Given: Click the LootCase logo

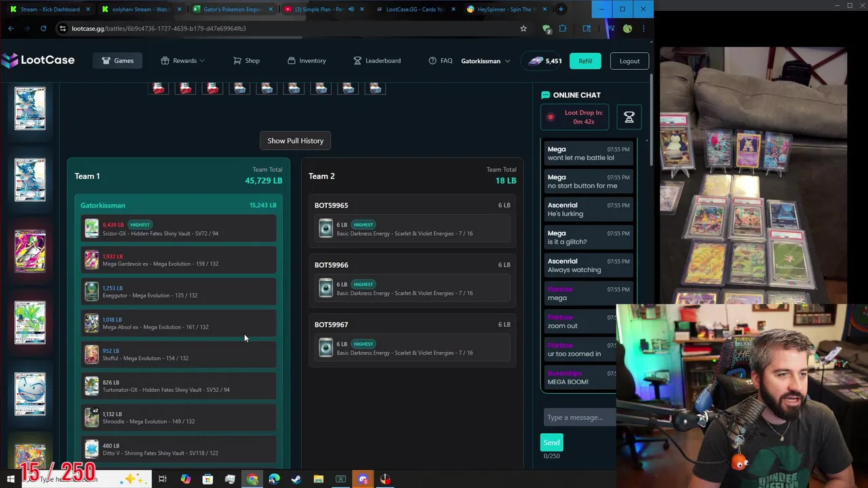Looking at the screenshot, I should click(38, 60).
